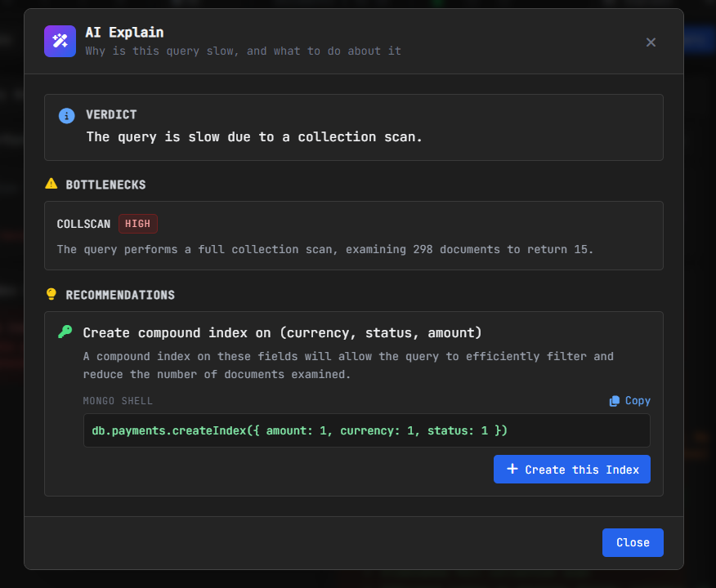Select the COLLSCAN bottleneck title

83,224
